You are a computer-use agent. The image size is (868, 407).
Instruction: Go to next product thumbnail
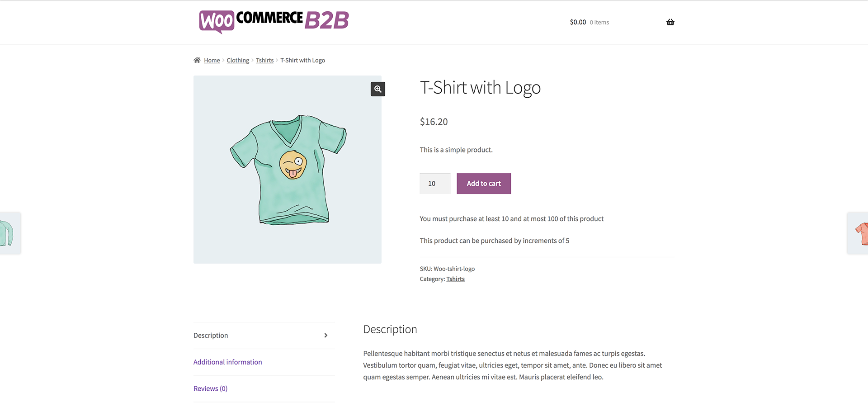point(858,233)
